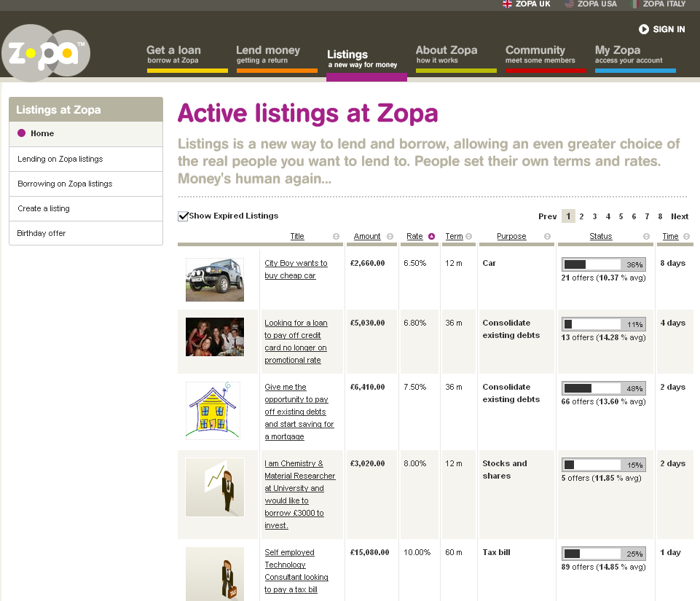Viewport: 700px width, 601px height.
Task: Sort listings by Title column header
Action: click(x=297, y=236)
